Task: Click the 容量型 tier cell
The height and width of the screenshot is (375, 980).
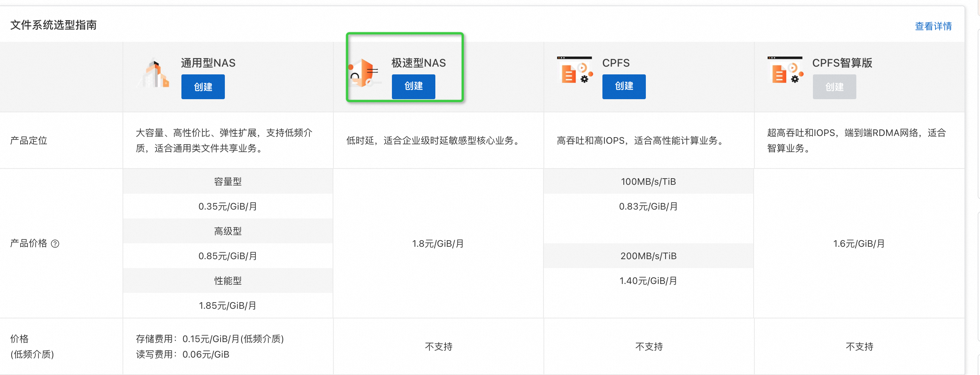Action: pos(228,181)
